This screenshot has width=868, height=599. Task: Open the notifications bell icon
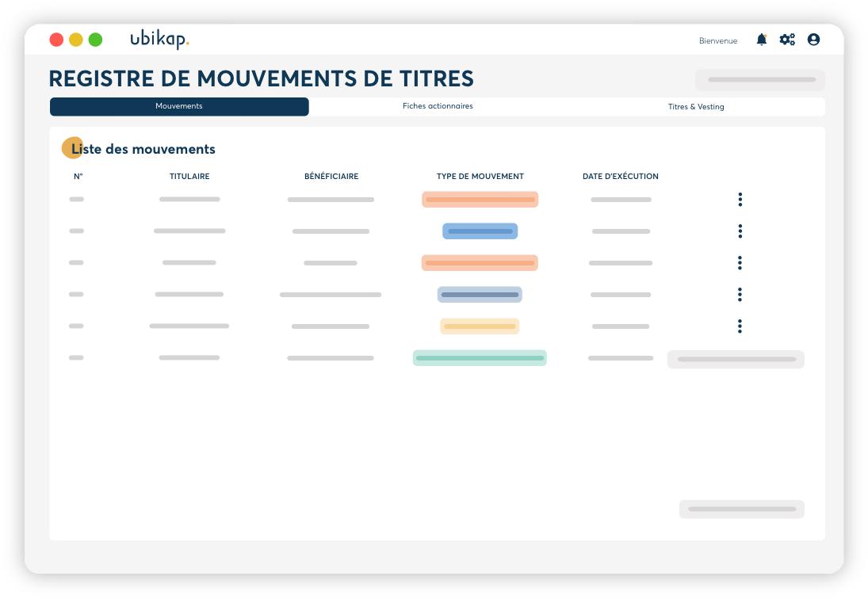coord(761,40)
